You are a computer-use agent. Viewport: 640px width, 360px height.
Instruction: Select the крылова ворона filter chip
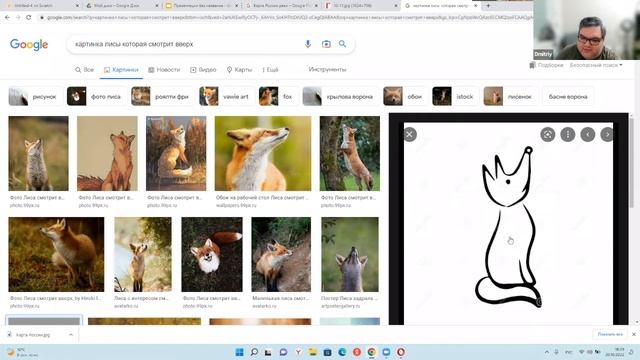click(x=340, y=97)
